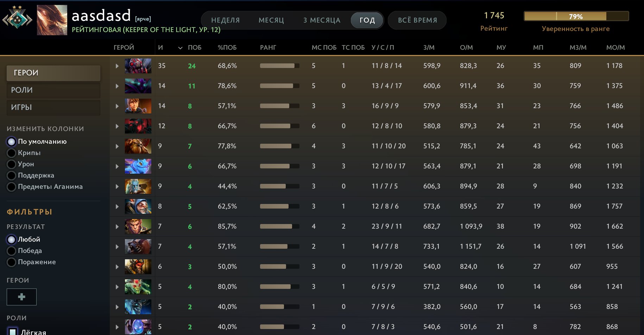Screen dimensions: 644x335
Task: Choose the Победа result filter
Action: [x=12, y=251]
